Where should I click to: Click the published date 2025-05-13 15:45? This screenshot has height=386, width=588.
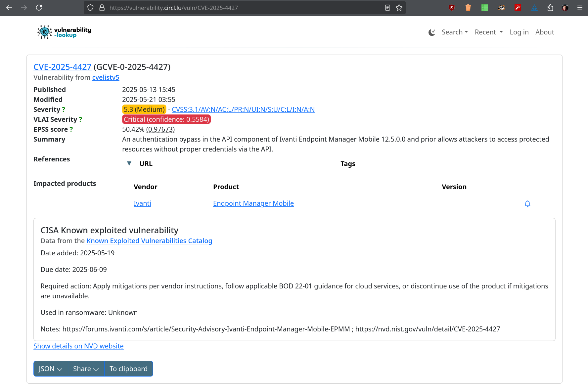click(149, 90)
